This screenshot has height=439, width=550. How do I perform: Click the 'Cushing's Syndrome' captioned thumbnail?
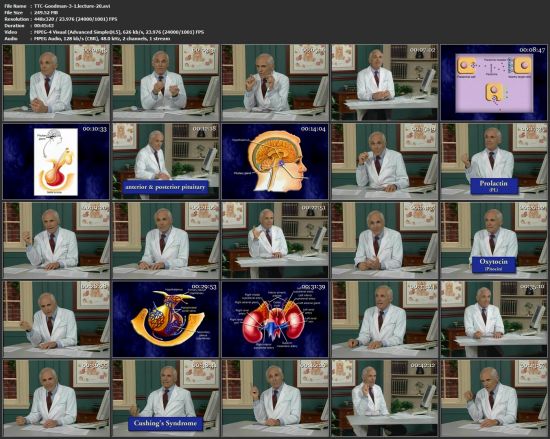(166, 398)
